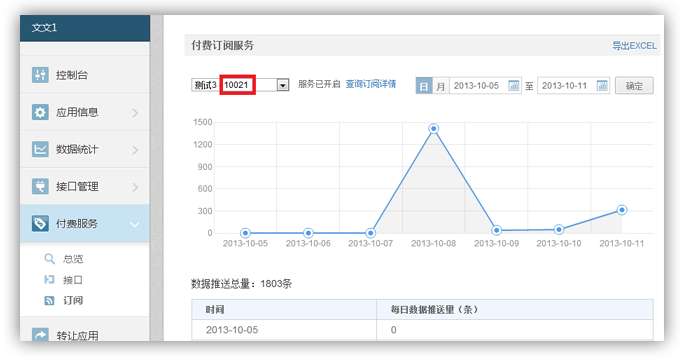
Task: Collapse the 付费服务 section chevron
Action: click(x=135, y=224)
